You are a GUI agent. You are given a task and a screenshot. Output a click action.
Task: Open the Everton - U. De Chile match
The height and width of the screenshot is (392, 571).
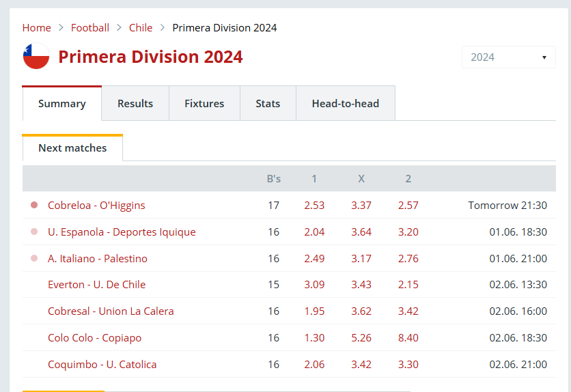tap(96, 284)
